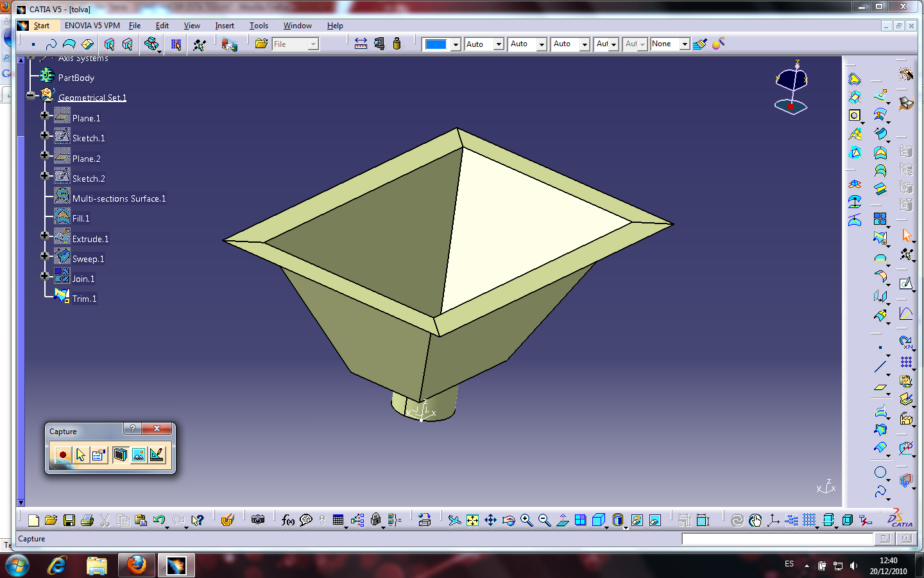924x578 pixels.
Task: Click the Painter brush icon
Action: click(x=700, y=44)
